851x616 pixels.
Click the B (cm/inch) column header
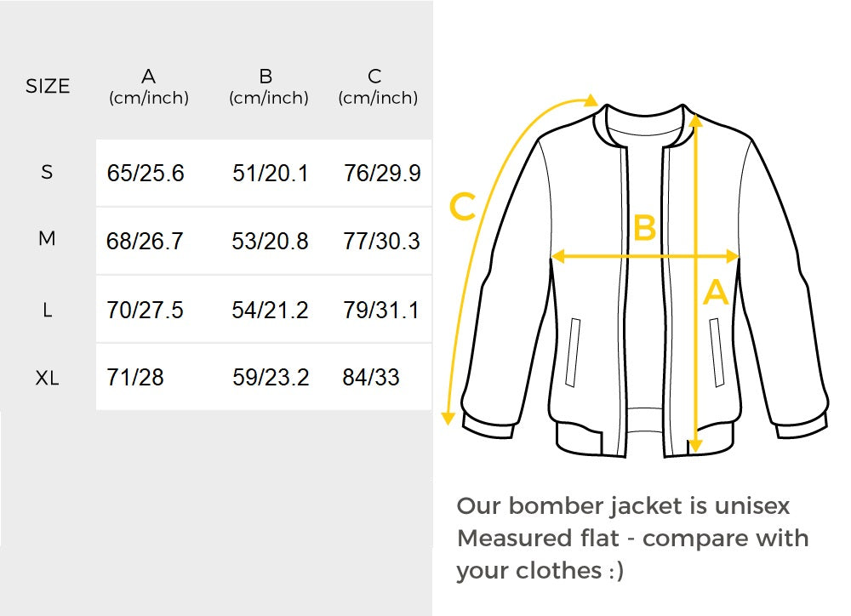[267, 86]
